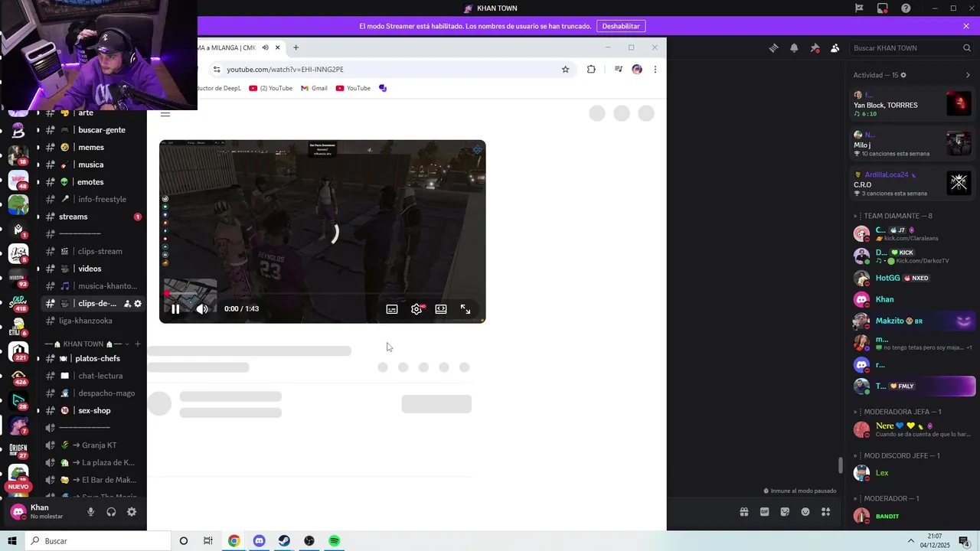Switch YouTube to theater mode
The height and width of the screenshot is (551, 980).
441,309
